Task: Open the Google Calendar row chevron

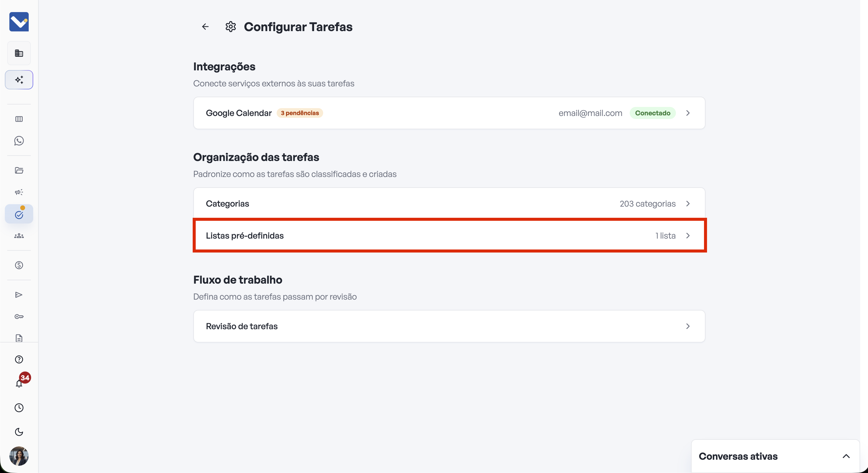Action: pos(688,113)
